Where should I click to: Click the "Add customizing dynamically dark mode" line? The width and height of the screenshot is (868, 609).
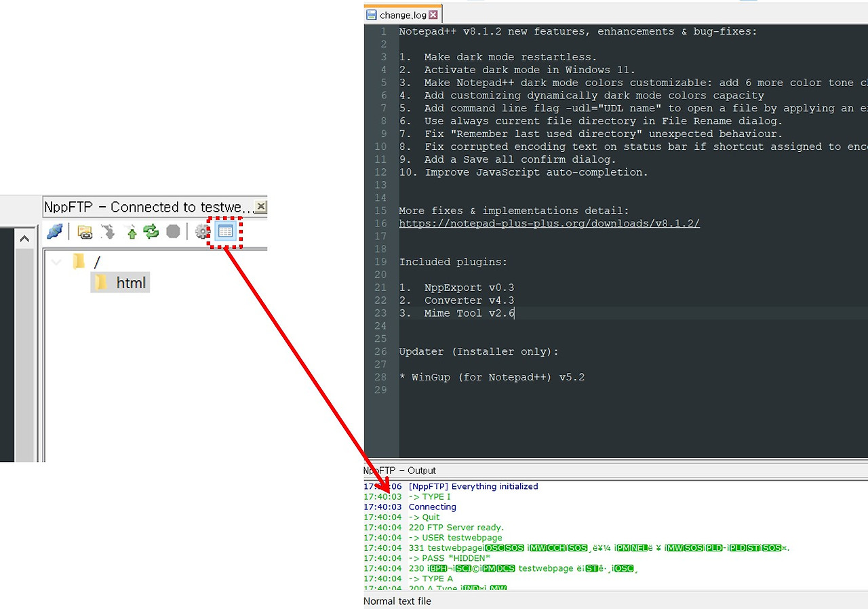[x=581, y=96]
